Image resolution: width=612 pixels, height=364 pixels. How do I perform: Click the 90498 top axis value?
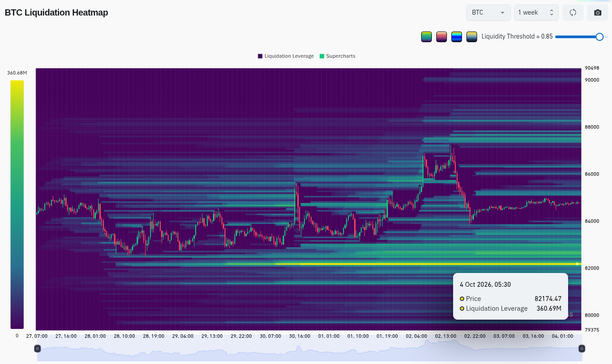(592, 68)
